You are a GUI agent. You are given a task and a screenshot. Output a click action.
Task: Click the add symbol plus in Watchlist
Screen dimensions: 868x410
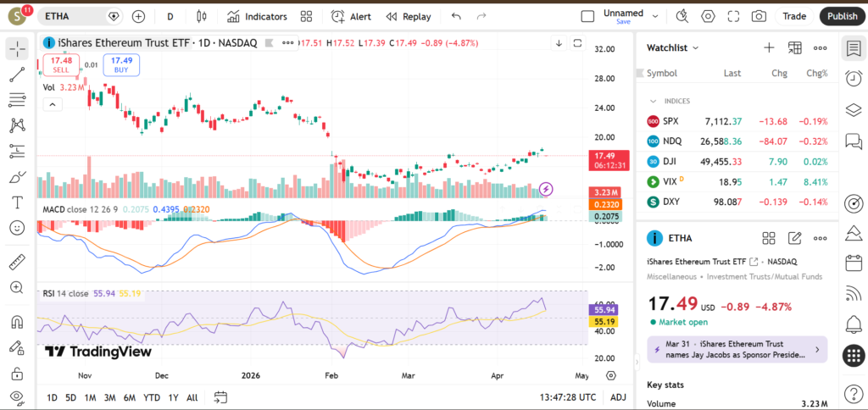[769, 48]
